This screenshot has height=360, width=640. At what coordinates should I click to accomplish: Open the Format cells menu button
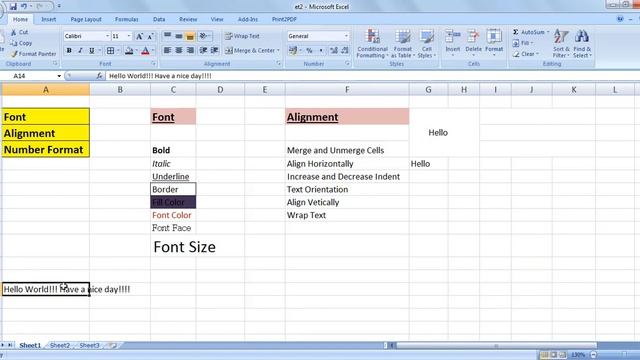click(x=494, y=43)
